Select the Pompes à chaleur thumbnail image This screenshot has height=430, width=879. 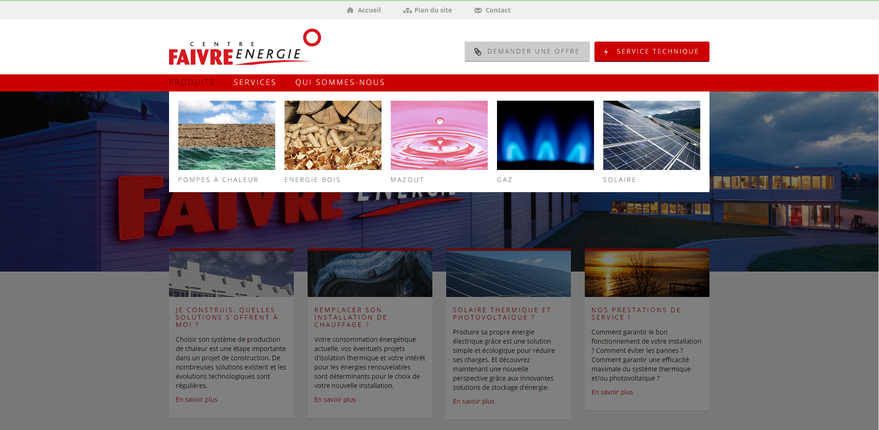pos(226,135)
